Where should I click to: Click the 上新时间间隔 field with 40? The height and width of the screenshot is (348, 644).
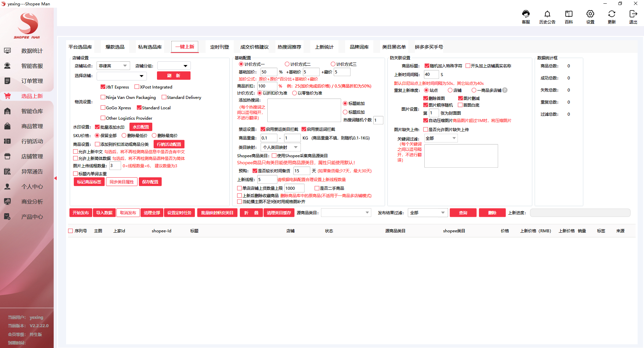(431, 74)
